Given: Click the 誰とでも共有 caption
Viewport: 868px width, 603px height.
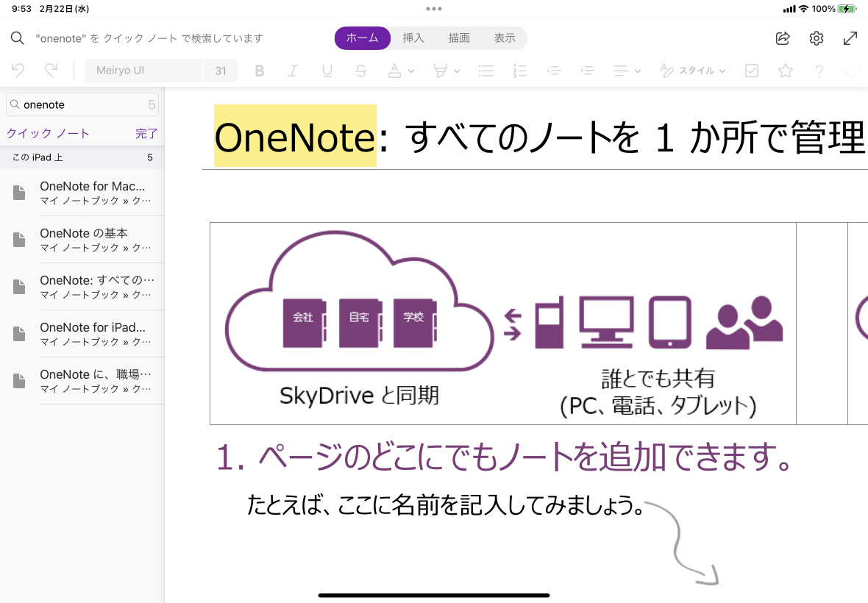Looking at the screenshot, I should (x=658, y=379).
